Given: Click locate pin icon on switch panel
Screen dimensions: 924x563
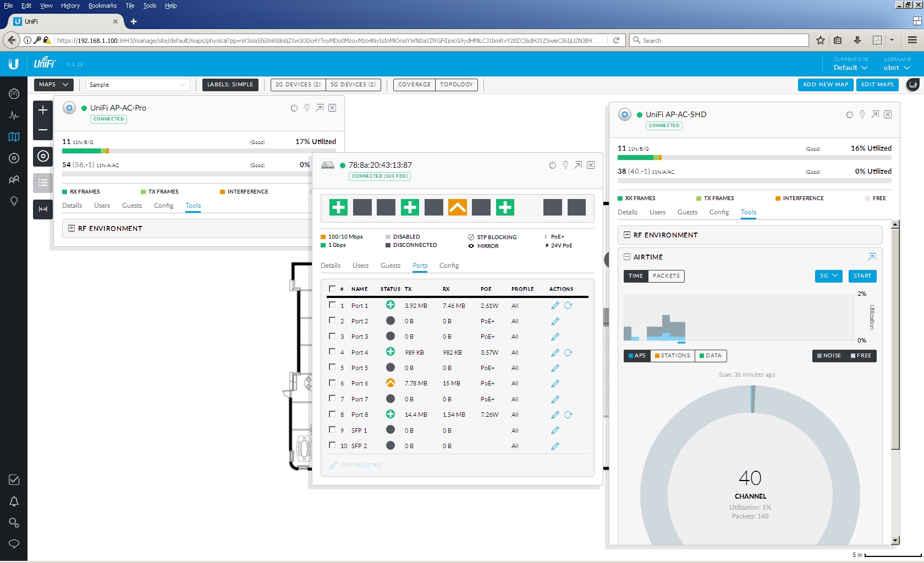Looking at the screenshot, I should 565,165.
